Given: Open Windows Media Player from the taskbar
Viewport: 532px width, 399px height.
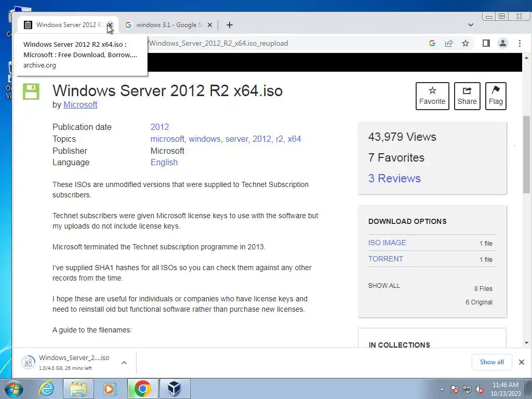Looking at the screenshot, I should click(110, 389).
